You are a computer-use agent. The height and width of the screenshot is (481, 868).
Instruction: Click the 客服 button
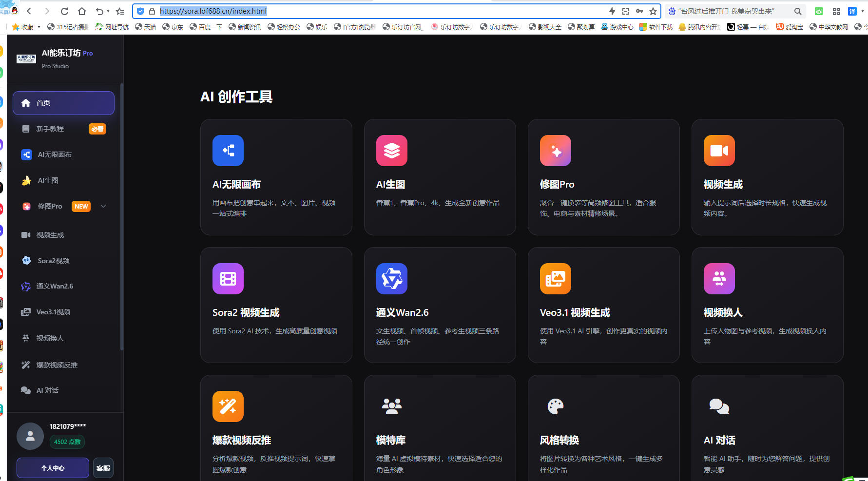[103, 468]
